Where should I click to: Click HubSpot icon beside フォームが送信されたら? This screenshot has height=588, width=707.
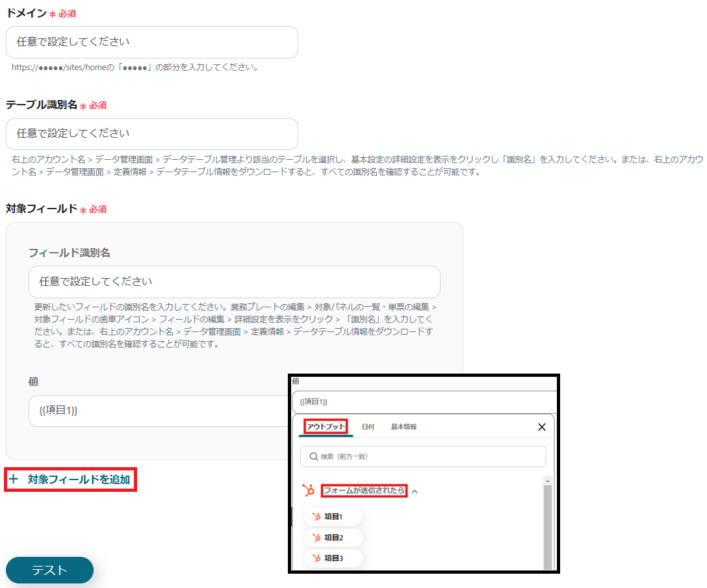pyautogui.click(x=309, y=490)
